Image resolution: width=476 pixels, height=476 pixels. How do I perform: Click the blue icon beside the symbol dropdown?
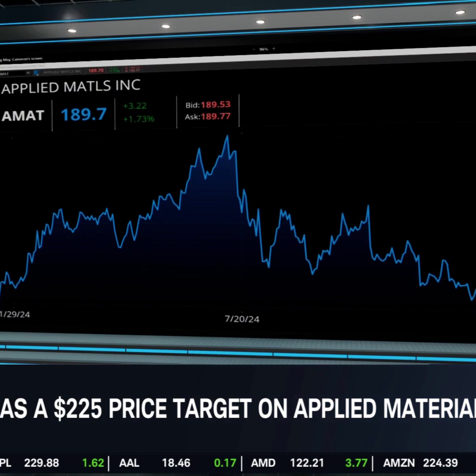(36, 73)
